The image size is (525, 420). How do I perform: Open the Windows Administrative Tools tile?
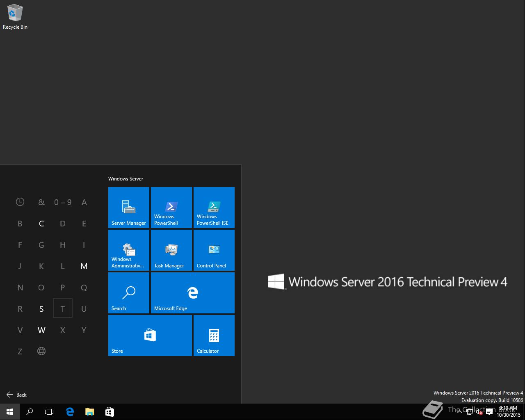click(129, 250)
